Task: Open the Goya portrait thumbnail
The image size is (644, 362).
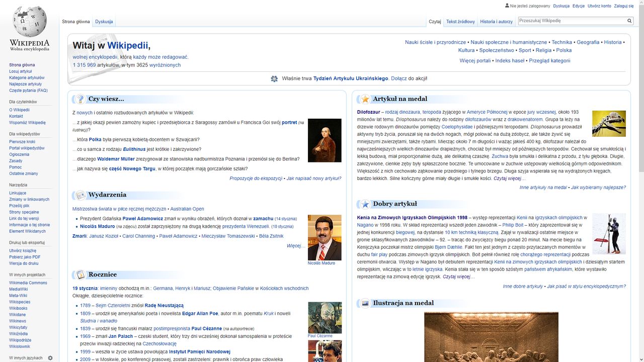Action: coord(325,140)
